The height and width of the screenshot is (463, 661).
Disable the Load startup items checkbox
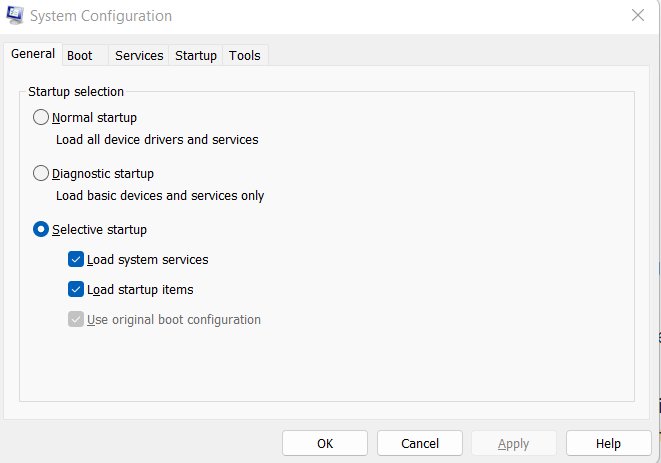coord(76,290)
